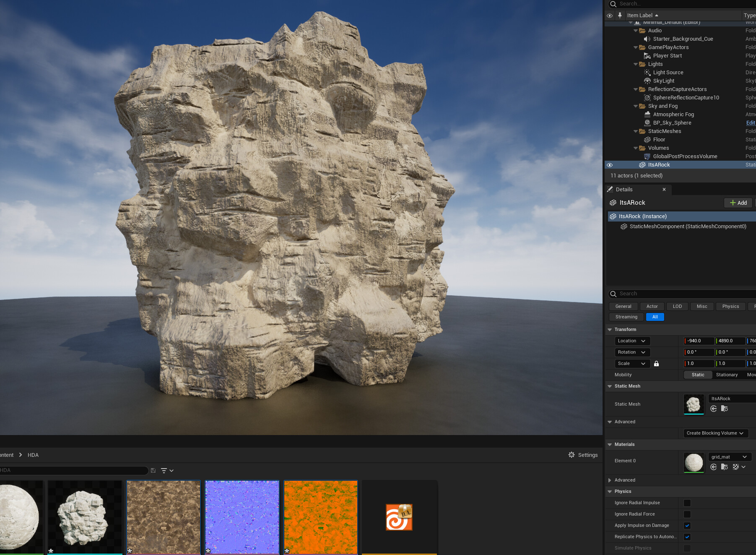This screenshot has width=756, height=555.
Task: Open the Location transform type dropdown
Action: click(x=632, y=341)
